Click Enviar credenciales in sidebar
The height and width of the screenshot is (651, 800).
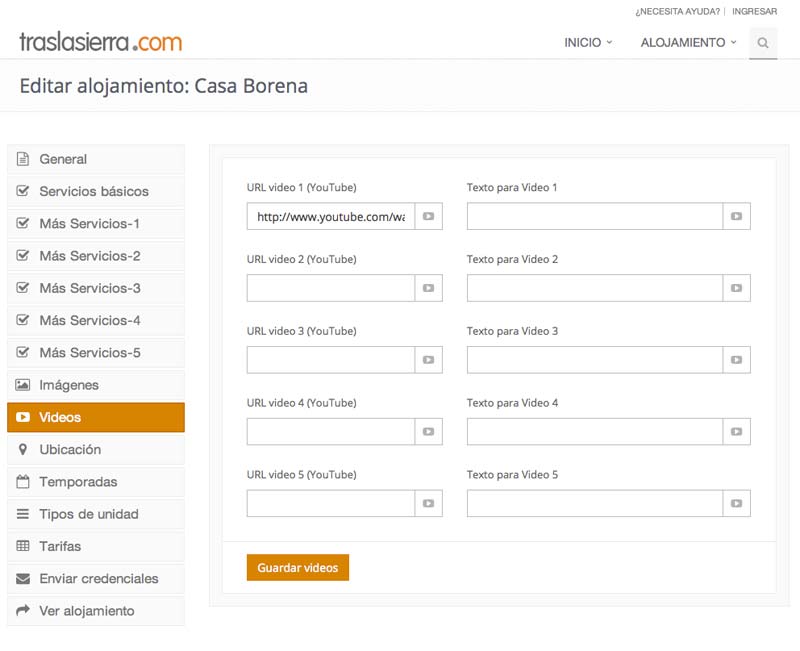(96, 579)
